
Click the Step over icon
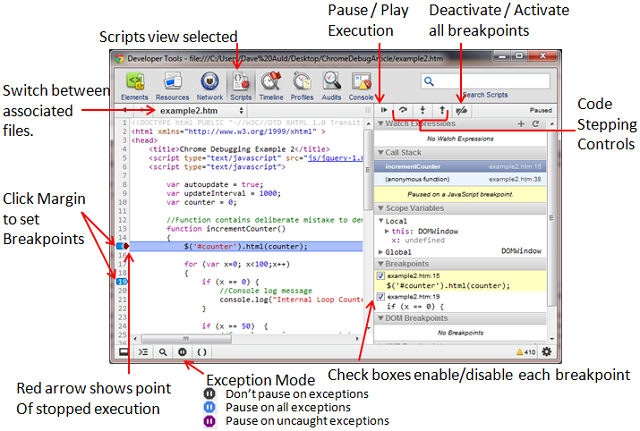(x=403, y=110)
